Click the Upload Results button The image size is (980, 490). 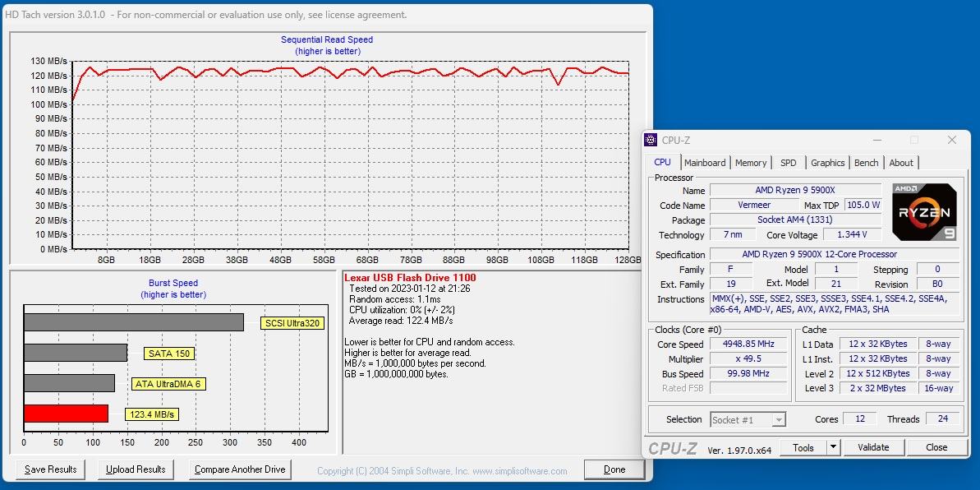tap(136, 469)
